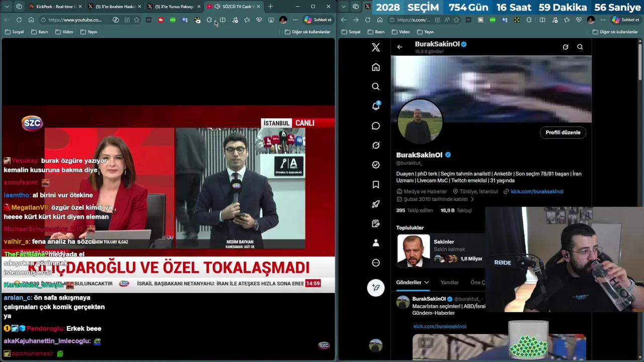Open Basın bookmarks folder in YouTube window
Viewport: 644px width, 362px height.
pos(40,32)
